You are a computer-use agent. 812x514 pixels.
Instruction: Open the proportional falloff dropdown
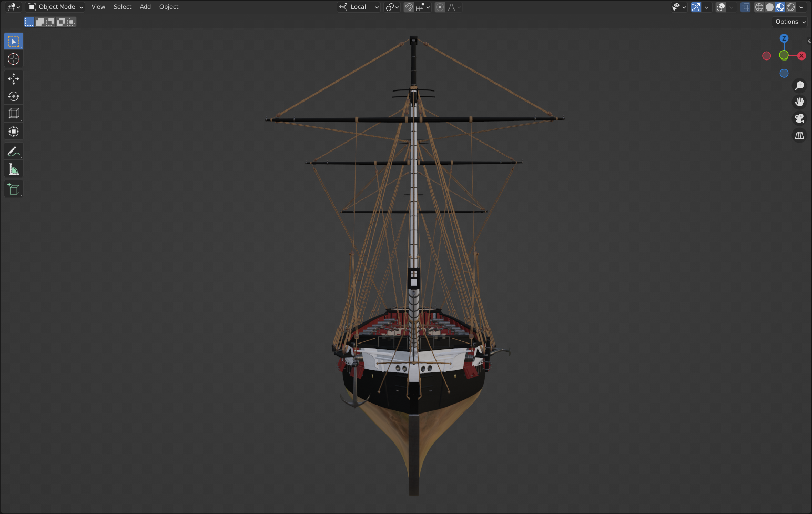pos(454,7)
